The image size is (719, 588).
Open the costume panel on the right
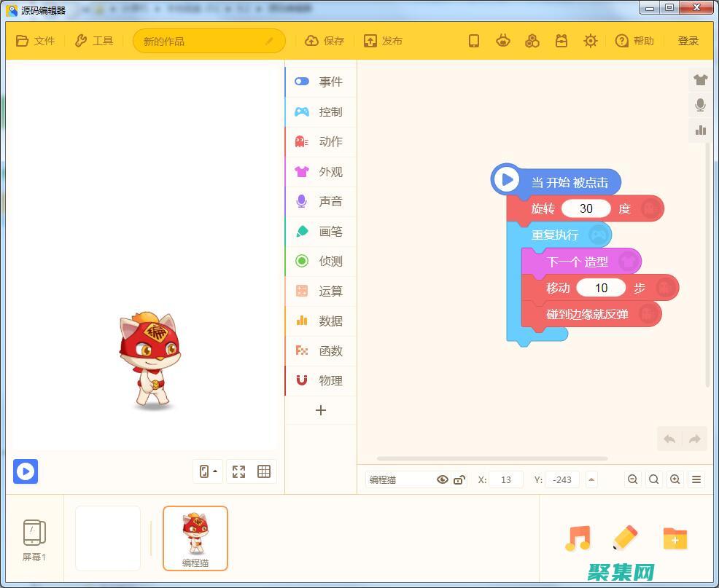pyautogui.click(x=700, y=79)
